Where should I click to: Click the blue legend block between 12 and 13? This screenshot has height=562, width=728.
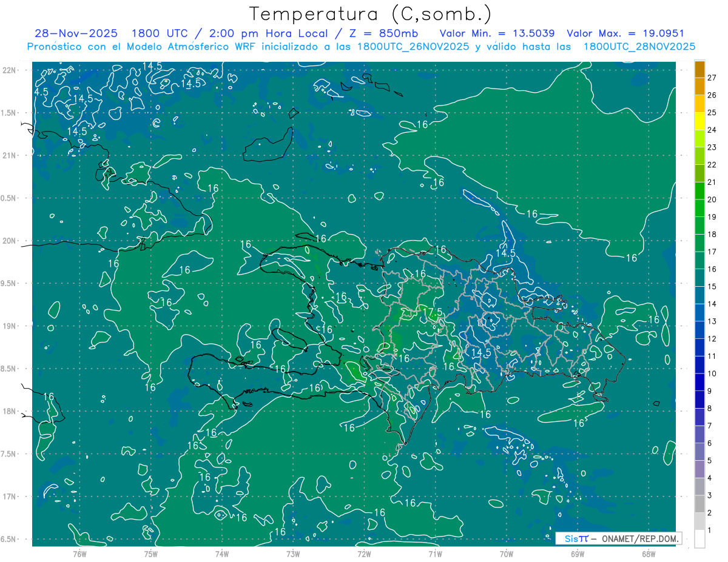click(699, 330)
